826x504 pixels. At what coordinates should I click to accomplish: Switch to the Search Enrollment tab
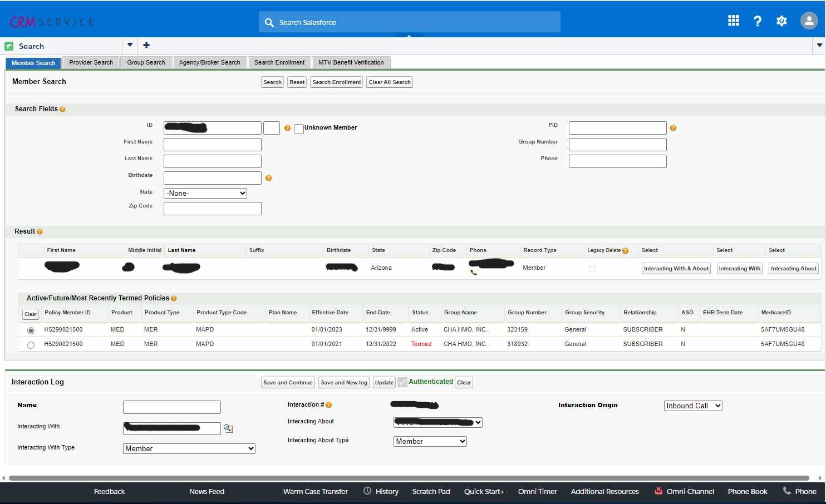click(x=279, y=63)
